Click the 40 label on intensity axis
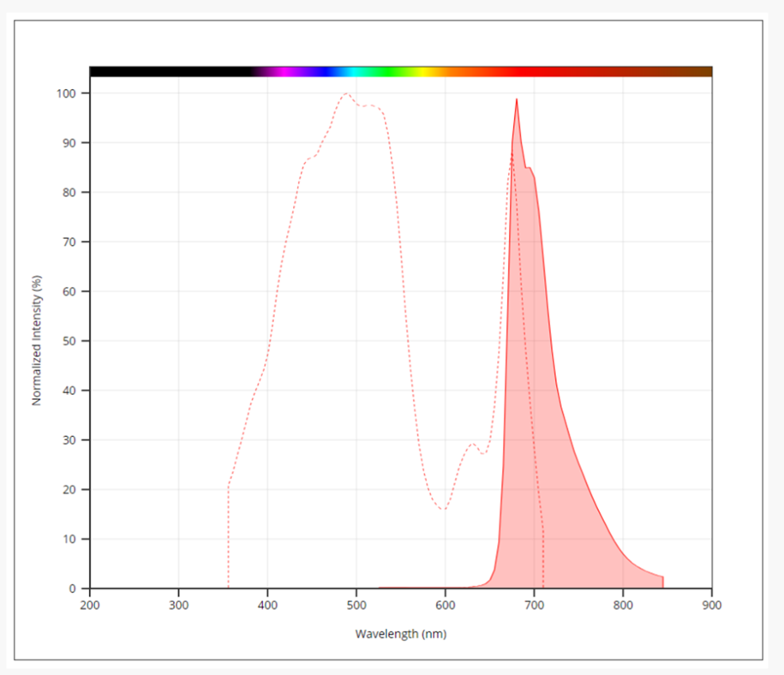Viewport: 784px width, 675px height. [69, 391]
